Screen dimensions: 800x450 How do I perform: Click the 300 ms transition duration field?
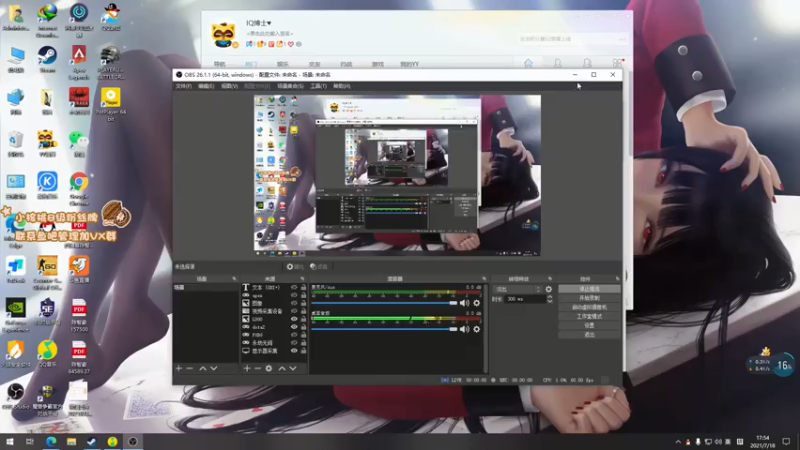[524, 299]
